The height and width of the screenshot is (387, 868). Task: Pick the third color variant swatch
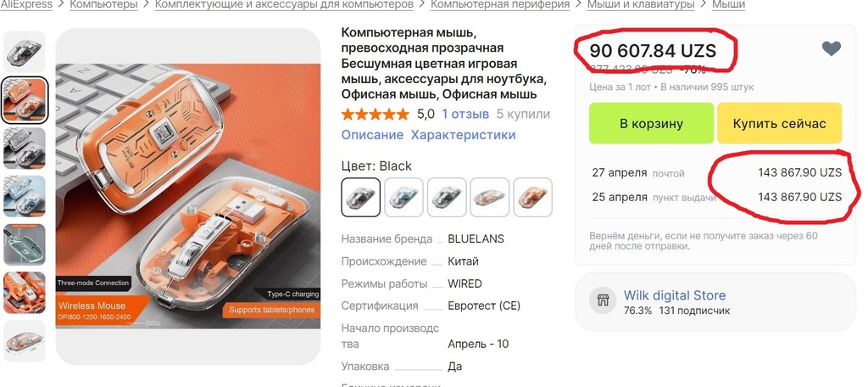click(x=447, y=197)
